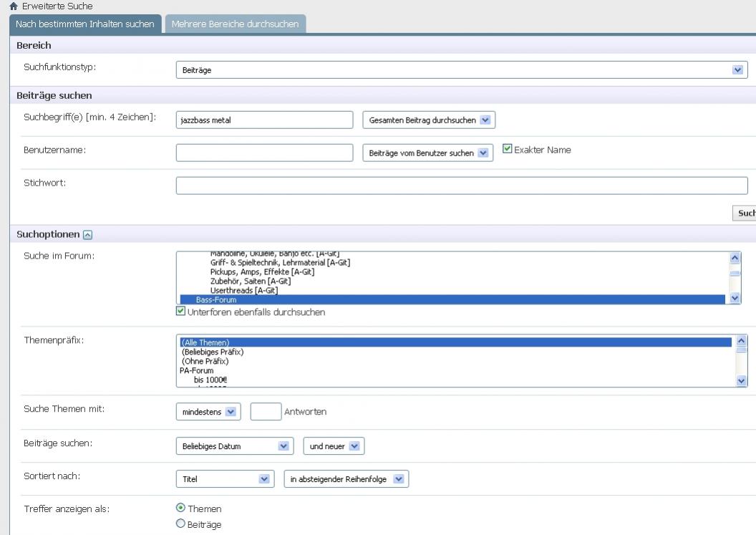Screen dimensions: 756x535
Task: Click the search button below the Stichwort field
Action: (x=745, y=213)
